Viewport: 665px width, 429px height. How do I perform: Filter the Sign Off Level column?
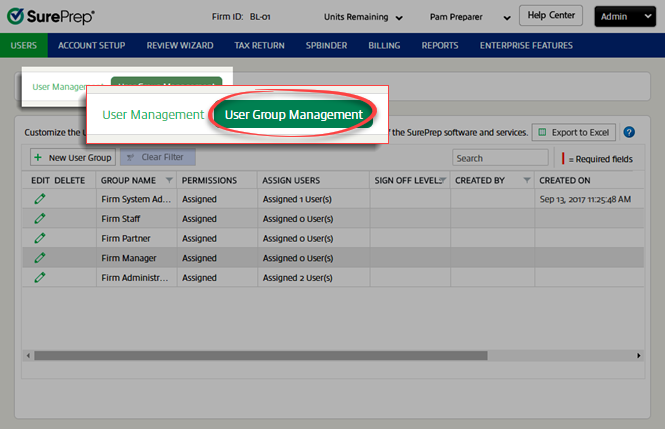(443, 180)
